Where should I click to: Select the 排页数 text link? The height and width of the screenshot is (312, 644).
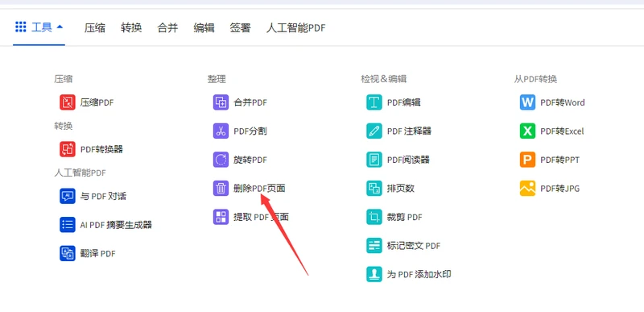(x=400, y=189)
